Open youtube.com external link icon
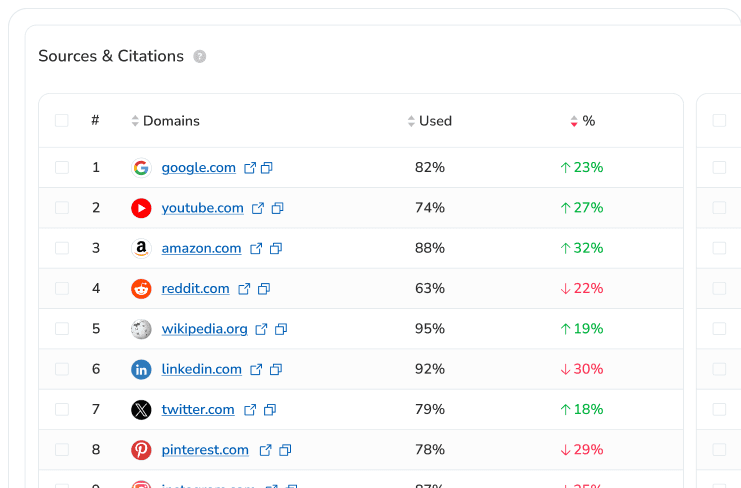Screen dimensions: 741x488 pos(258,208)
